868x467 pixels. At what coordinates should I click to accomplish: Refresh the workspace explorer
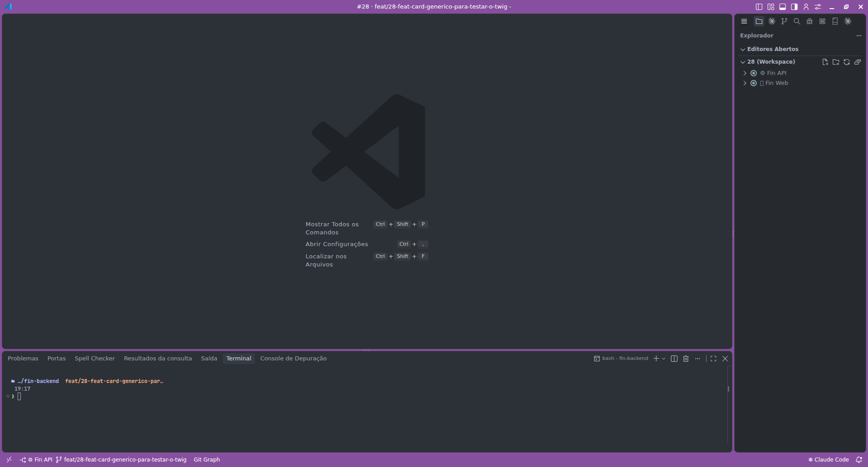[x=847, y=62]
